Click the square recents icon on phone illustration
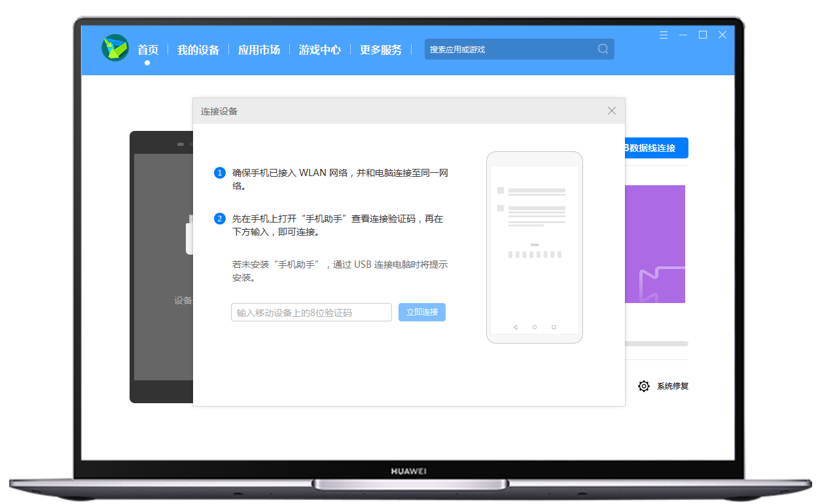Image resolution: width=818 pixels, height=504 pixels. click(x=554, y=326)
